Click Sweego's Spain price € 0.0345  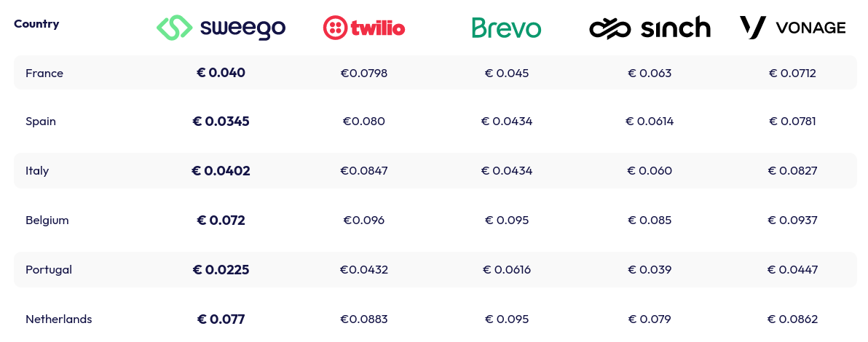coord(221,122)
